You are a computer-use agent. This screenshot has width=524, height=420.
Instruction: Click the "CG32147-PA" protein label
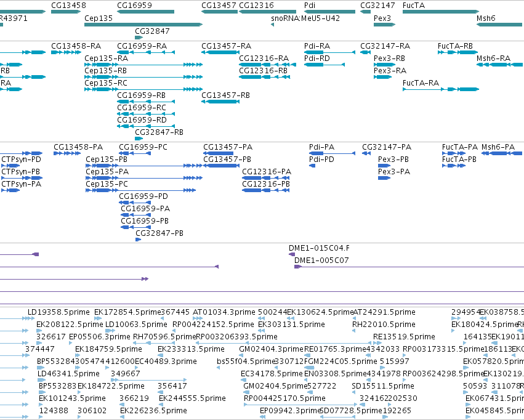[x=387, y=147]
